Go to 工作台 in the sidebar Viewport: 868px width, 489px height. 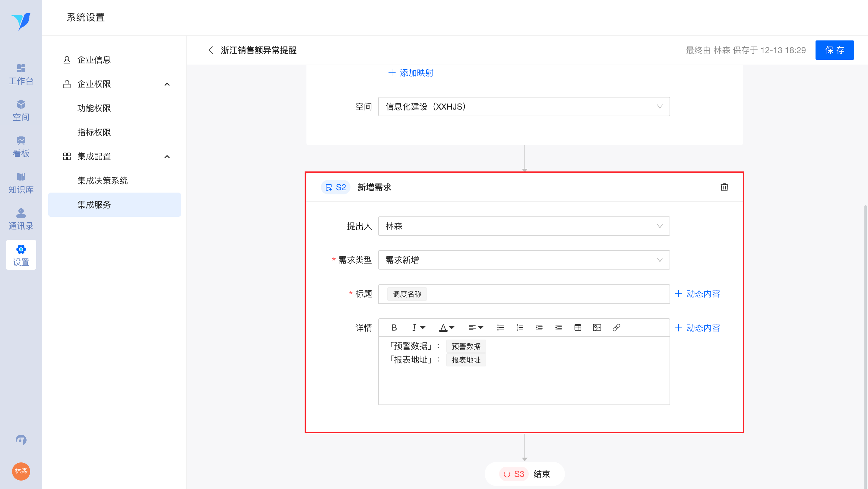tap(21, 75)
